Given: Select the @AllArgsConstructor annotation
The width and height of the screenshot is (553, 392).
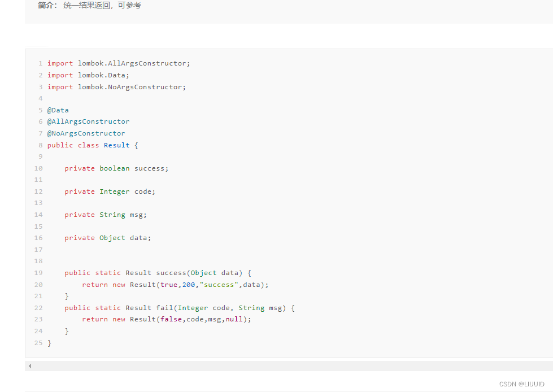Looking at the screenshot, I should click(x=88, y=121).
